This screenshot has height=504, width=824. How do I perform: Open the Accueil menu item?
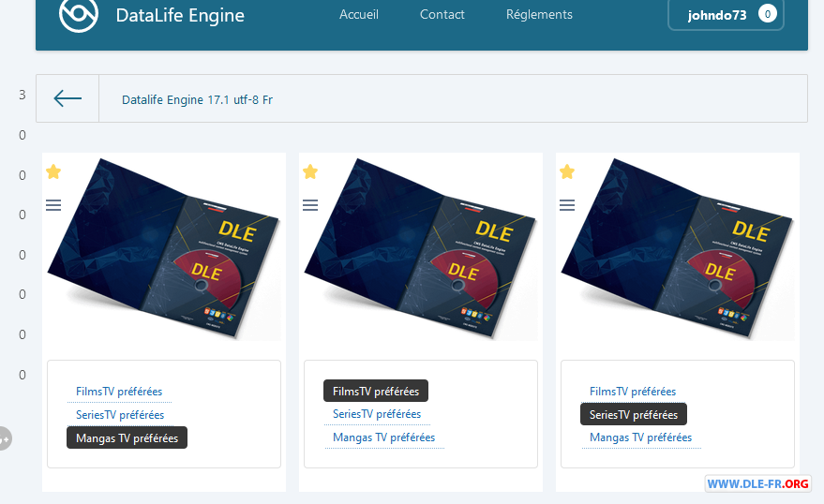pos(359,15)
